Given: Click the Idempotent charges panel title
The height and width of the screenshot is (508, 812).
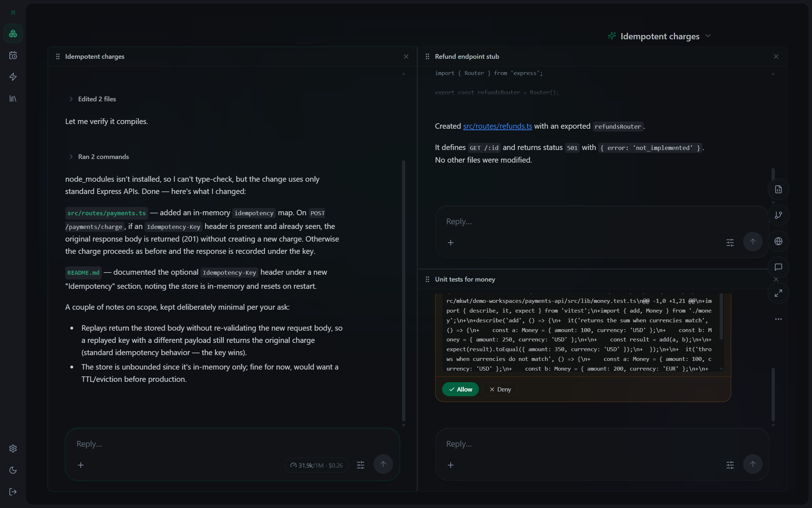Looking at the screenshot, I should (x=95, y=57).
